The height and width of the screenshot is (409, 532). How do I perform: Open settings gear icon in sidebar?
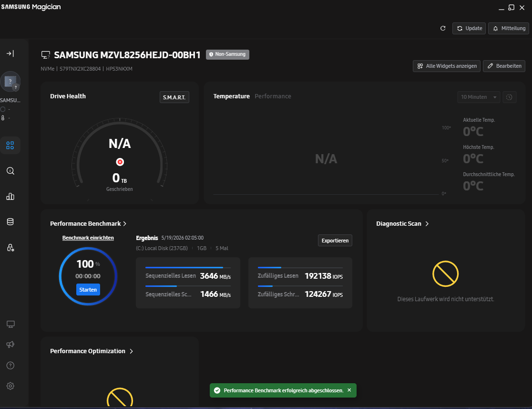pos(10,386)
